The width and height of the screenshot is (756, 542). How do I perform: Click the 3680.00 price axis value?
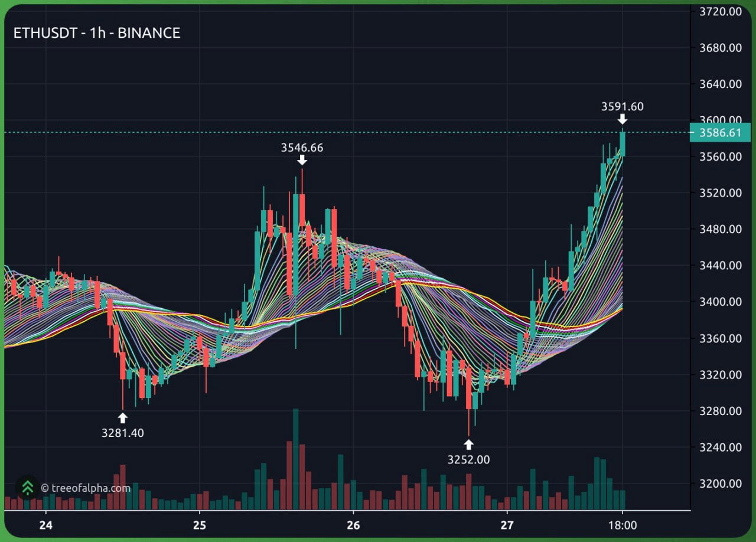(720, 48)
